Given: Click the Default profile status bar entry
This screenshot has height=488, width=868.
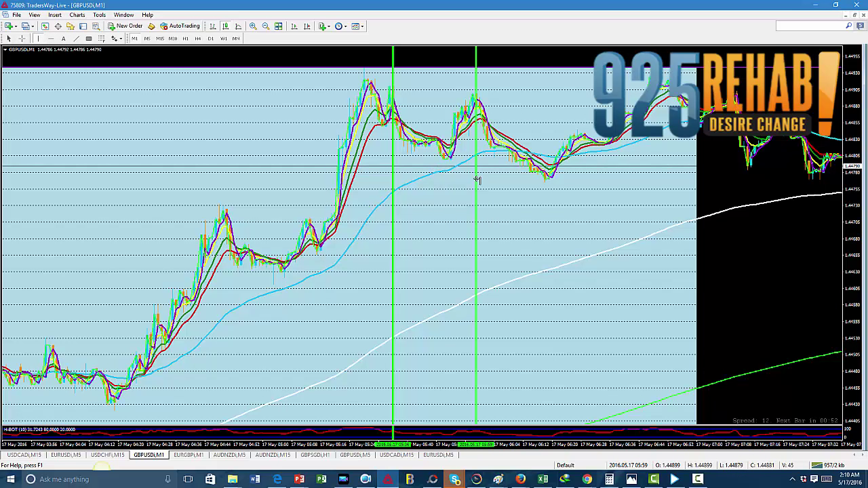Looking at the screenshot, I should click(x=566, y=465).
